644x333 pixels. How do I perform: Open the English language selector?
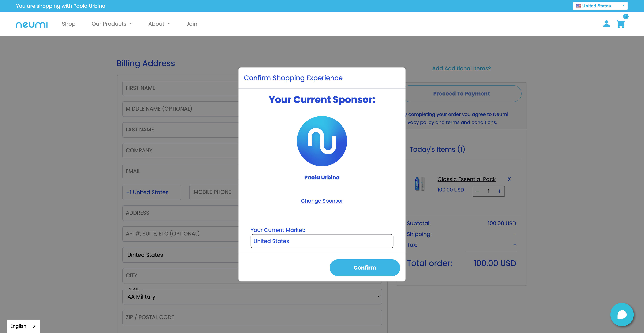[23, 326]
